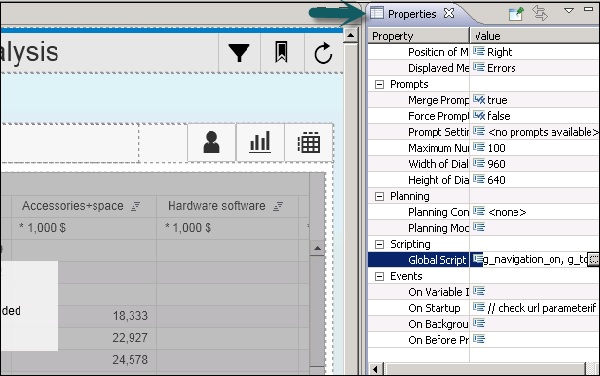
Task: Sort the Hardware software column
Action: tap(278, 207)
